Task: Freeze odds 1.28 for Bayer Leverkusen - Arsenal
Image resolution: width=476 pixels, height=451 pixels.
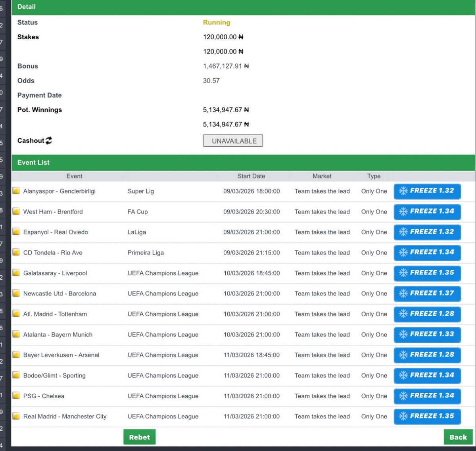Action: click(x=427, y=355)
